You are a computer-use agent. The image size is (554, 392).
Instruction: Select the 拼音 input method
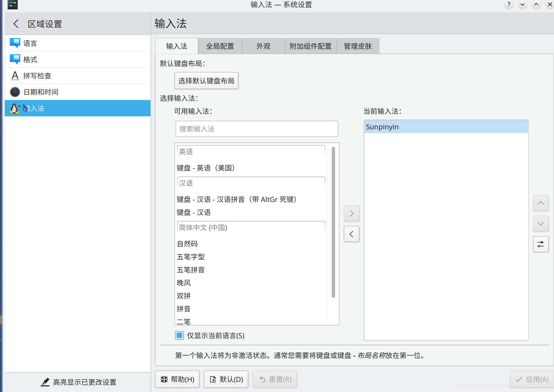251,309
